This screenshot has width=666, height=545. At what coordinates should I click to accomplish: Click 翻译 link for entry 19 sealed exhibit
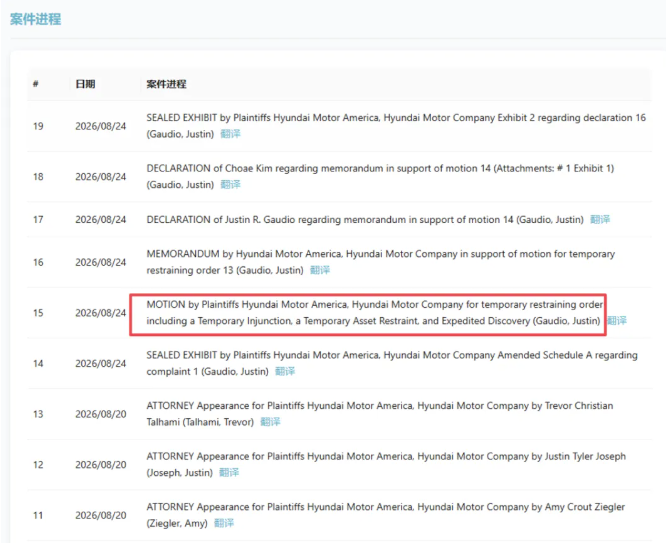coord(230,134)
